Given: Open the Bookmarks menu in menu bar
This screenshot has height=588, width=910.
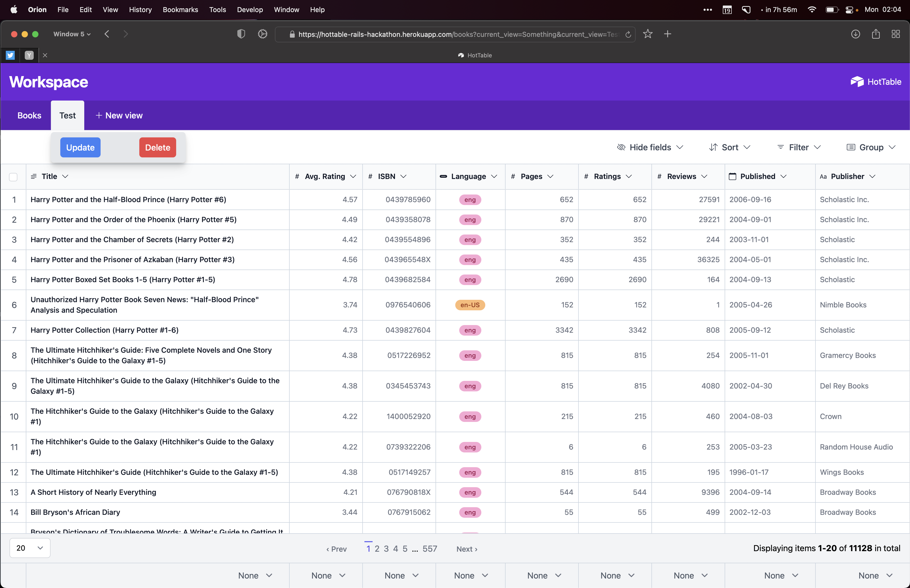Looking at the screenshot, I should coord(180,9).
